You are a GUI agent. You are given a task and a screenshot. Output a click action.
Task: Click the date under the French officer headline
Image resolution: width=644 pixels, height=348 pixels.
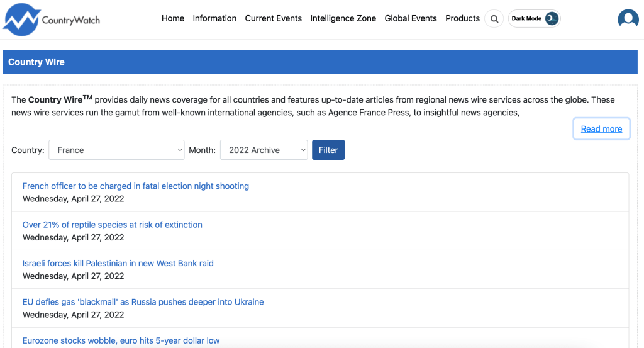[x=73, y=199]
